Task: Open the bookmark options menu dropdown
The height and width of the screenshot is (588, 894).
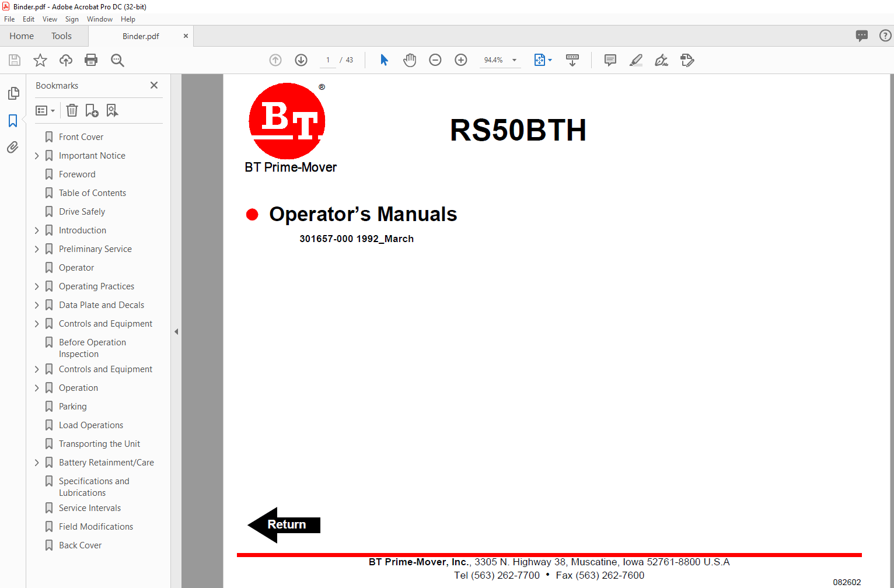Action: click(46, 110)
